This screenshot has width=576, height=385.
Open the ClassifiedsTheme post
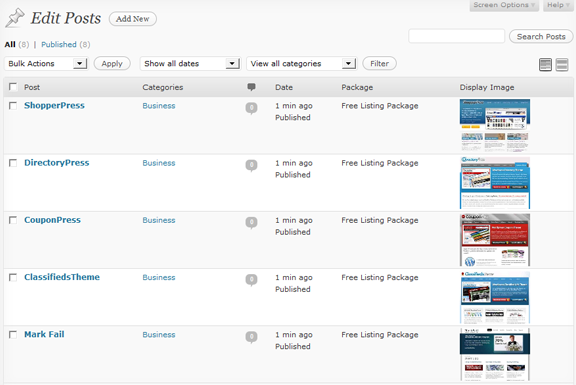[x=62, y=277]
